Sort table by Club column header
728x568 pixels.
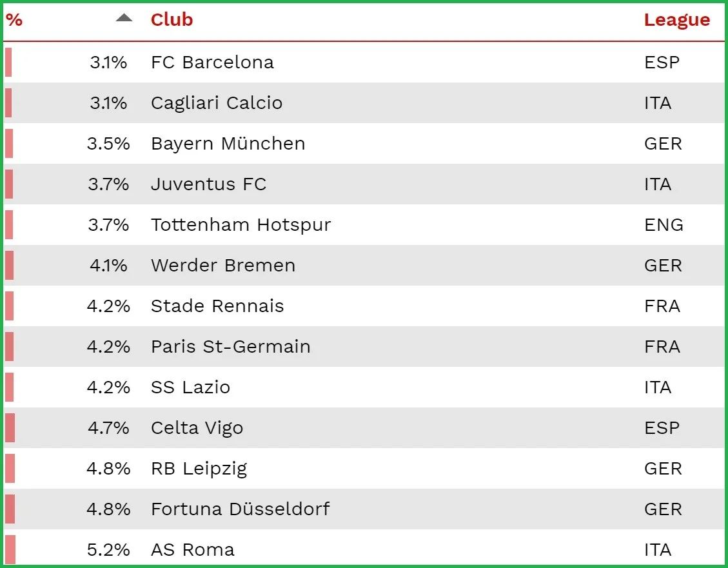172,20
